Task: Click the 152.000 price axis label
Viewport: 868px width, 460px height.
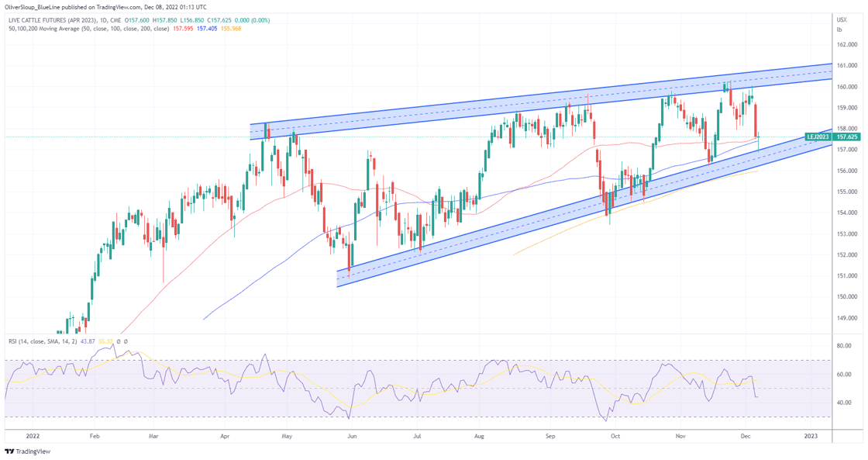Action: tap(847, 255)
